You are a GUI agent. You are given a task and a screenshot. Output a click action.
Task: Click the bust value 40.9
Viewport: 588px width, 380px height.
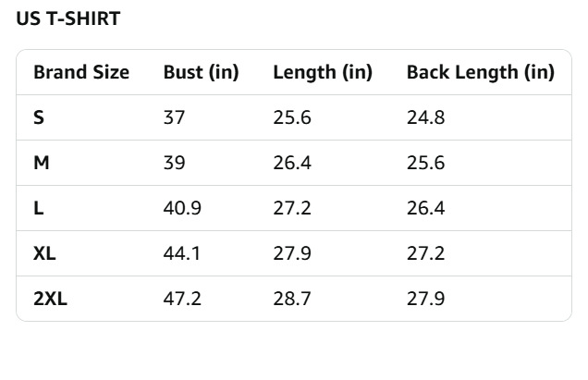tap(182, 208)
